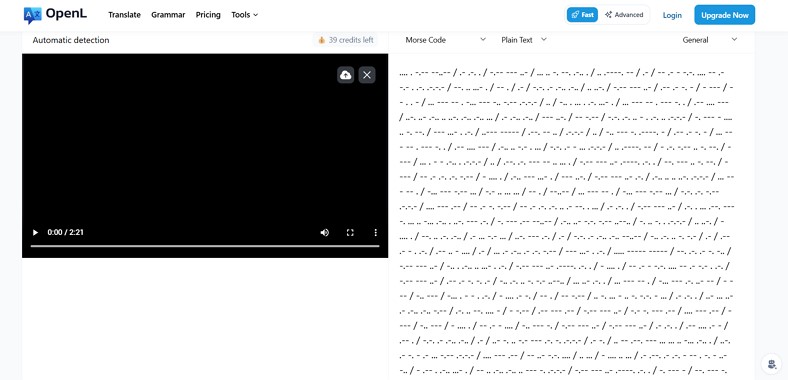Open the Morse Code language dropdown
This screenshot has width=788, height=380.
445,40
